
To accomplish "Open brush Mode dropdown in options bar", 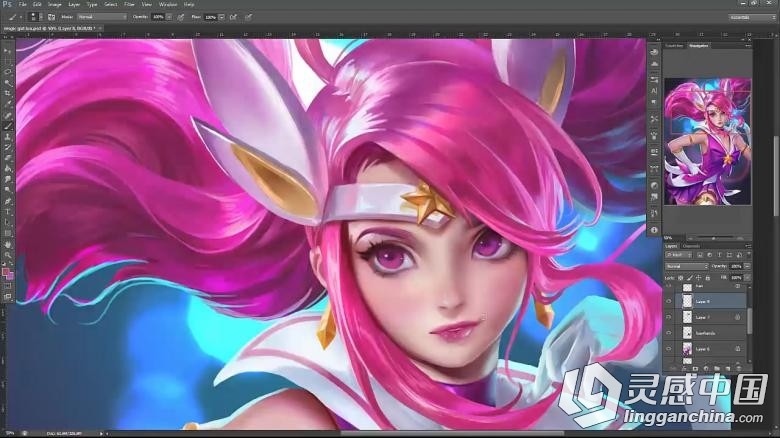I will pyautogui.click(x=101, y=17).
